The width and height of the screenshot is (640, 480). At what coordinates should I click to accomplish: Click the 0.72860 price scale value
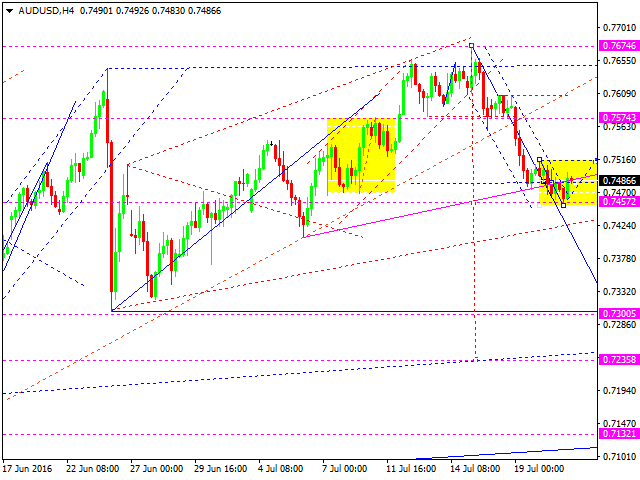[x=620, y=325]
